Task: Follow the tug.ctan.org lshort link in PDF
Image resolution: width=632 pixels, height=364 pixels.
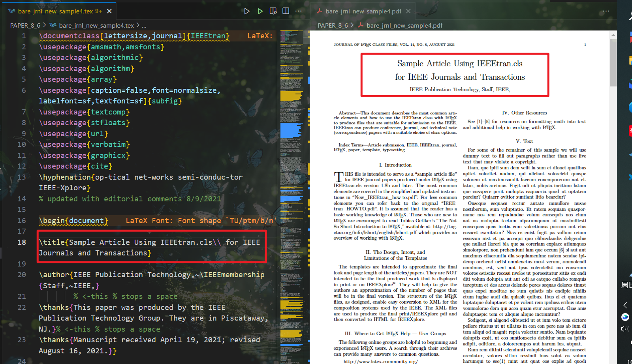Action: (x=395, y=229)
